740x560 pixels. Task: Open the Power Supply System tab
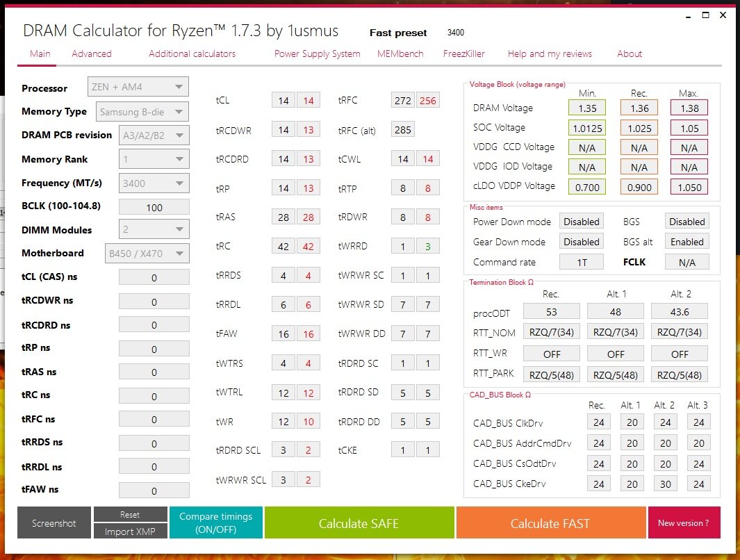tap(317, 53)
